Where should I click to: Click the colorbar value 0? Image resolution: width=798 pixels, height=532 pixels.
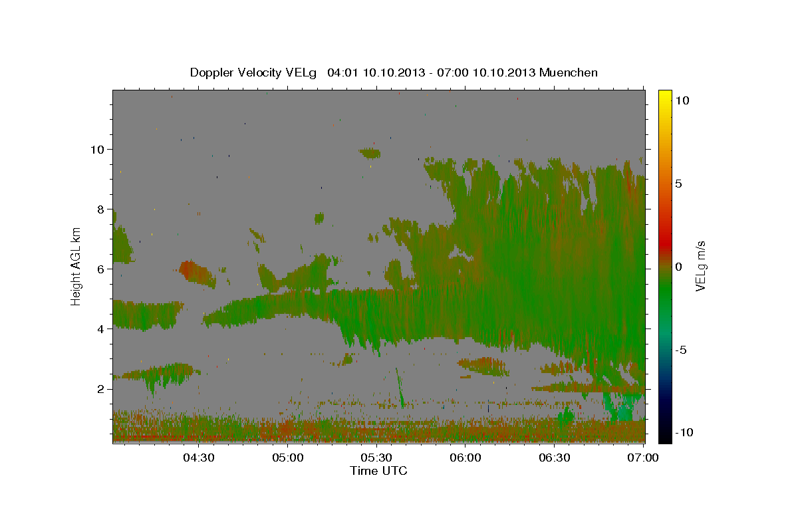tap(680, 267)
